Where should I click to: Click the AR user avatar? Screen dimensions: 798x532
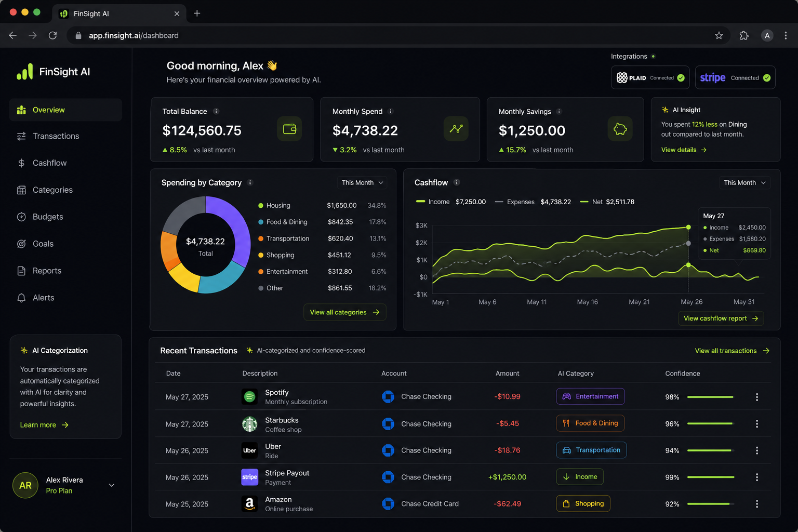[25, 485]
